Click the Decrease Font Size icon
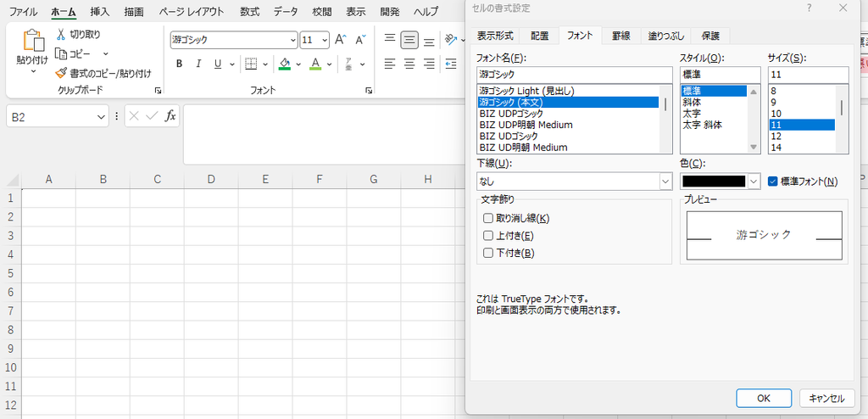 360,39
